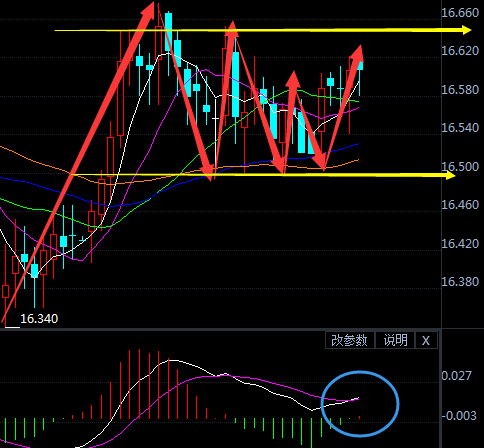Select the 16.340 low price label
The image size is (484, 448).
39,319
